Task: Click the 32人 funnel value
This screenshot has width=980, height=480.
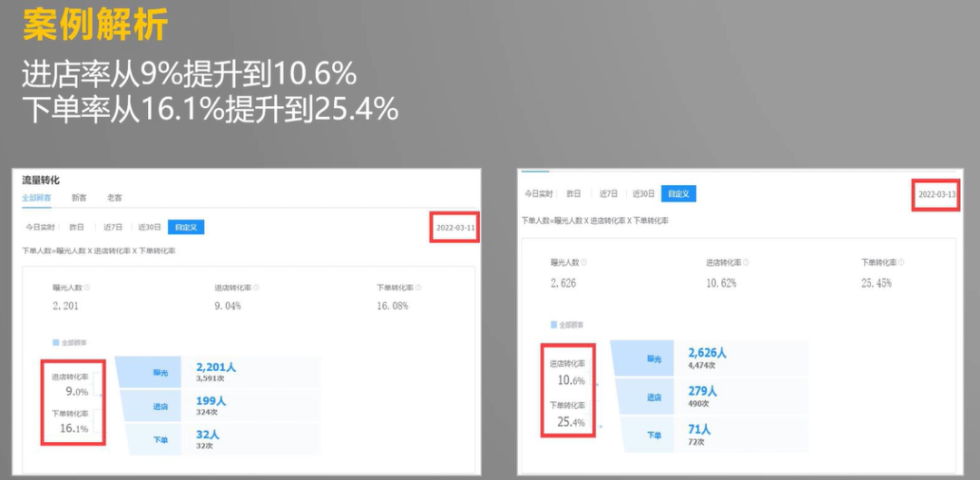Action: (208, 435)
